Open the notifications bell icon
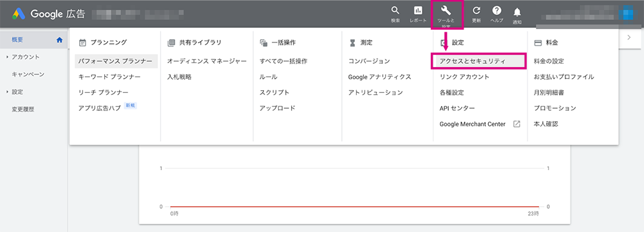This screenshot has width=644, height=232. pos(517,12)
